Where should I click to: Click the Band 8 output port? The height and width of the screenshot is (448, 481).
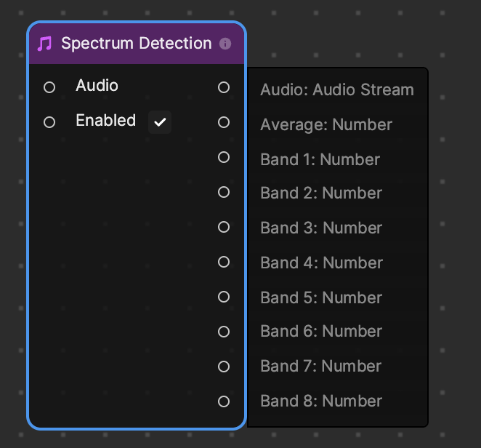click(x=224, y=401)
